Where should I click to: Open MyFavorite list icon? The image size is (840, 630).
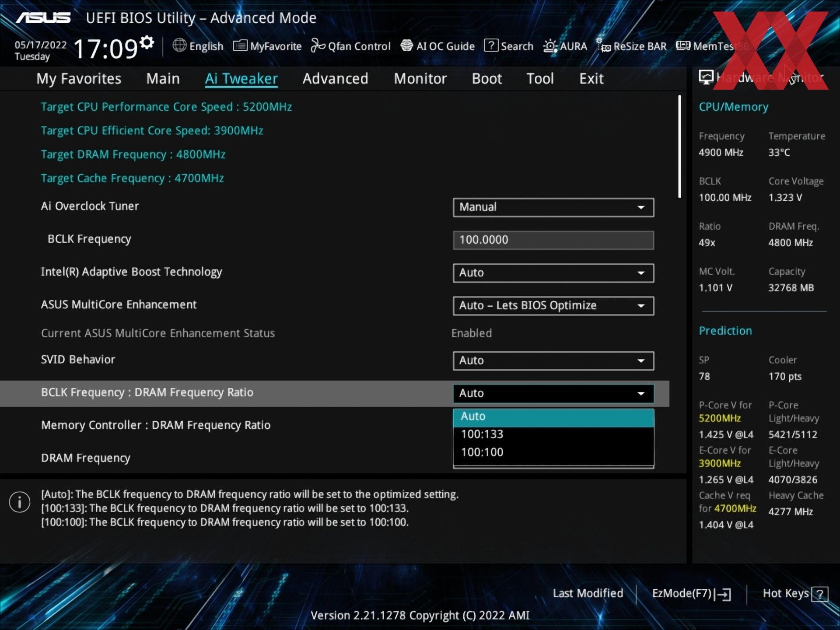click(x=240, y=45)
